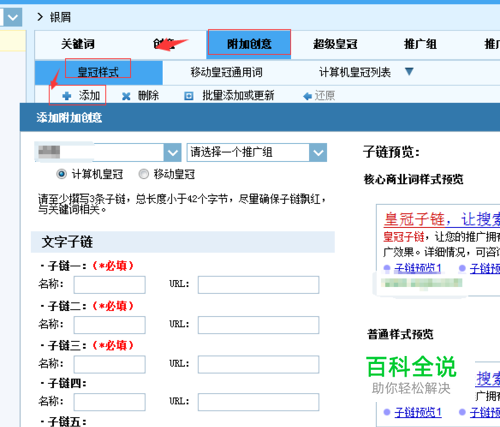The width and height of the screenshot is (500, 427).
Task: Click 子链预览1 link in core style preview
Action: (418, 268)
